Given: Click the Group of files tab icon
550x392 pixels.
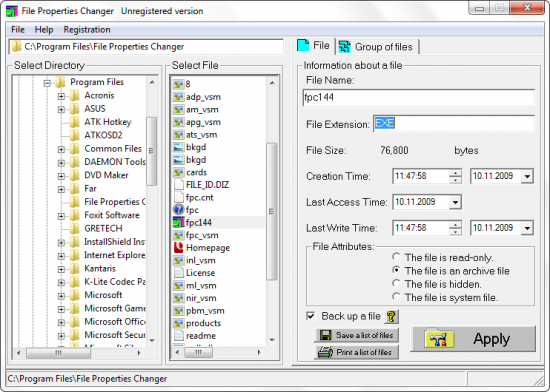Looking at the screenshot, I should [344, 47].
